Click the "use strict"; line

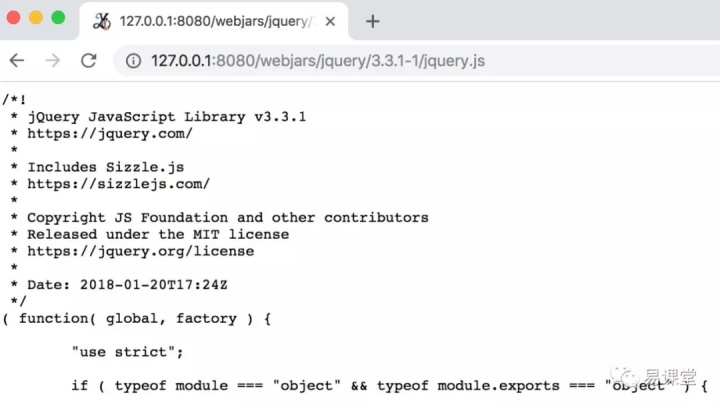(127, 352)
